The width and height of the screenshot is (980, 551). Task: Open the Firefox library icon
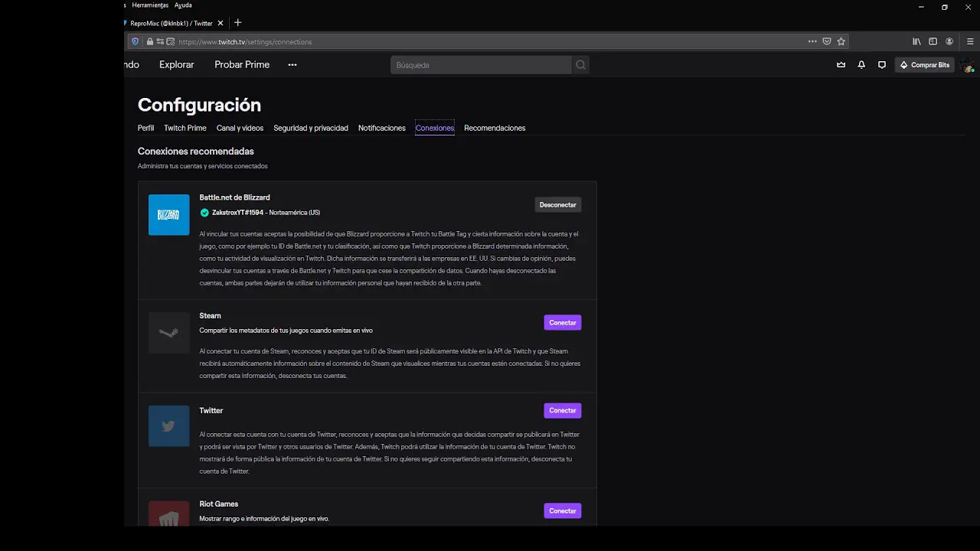tap(916, 41)
